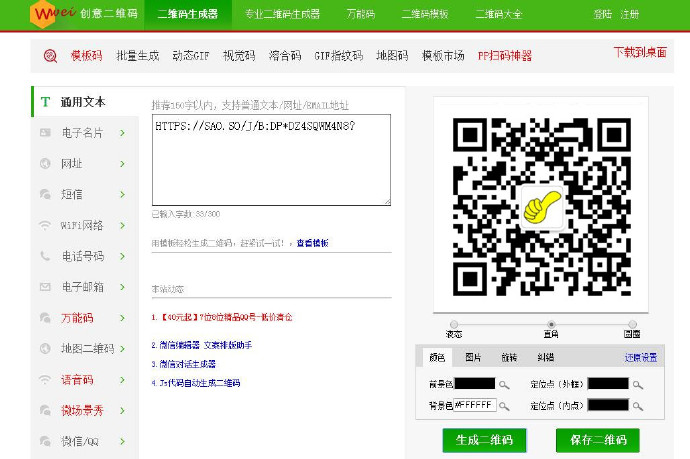Click into the QR content text area

[x=272, y=160]
